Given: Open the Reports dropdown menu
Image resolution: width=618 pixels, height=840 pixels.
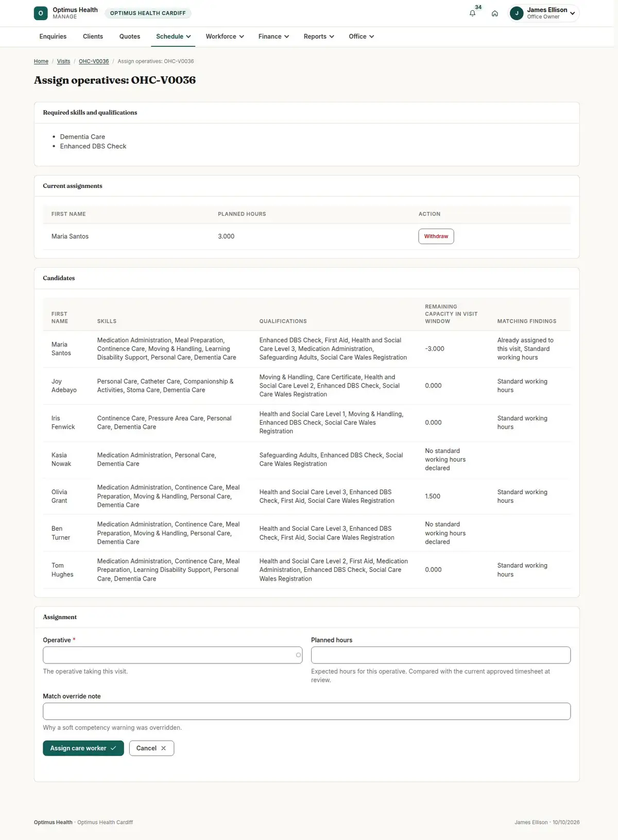Looking at the screenshot, I should 319,37.
